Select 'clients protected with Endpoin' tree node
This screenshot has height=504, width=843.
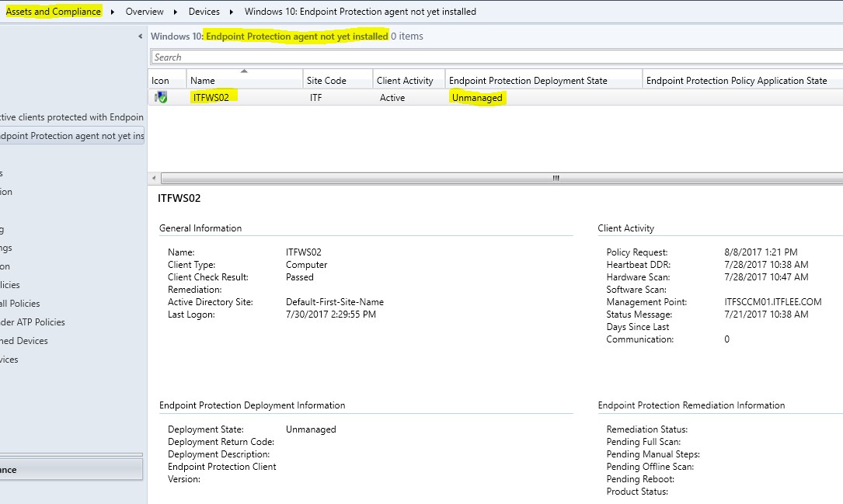coord(71,117)
